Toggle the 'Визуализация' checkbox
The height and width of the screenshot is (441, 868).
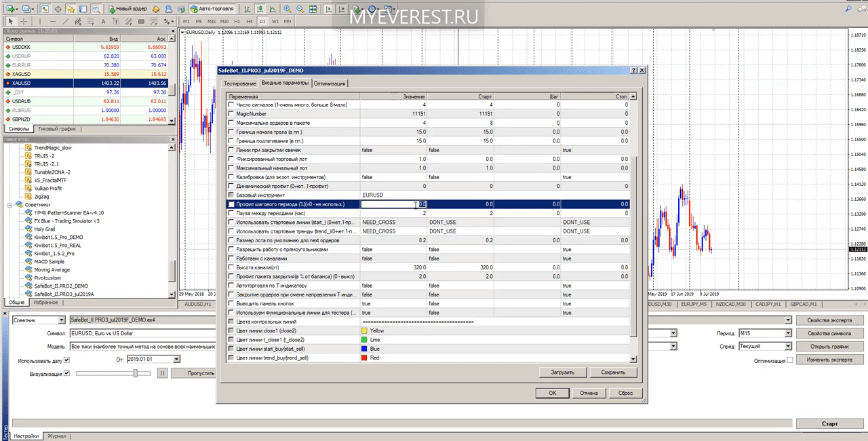click(66, 373)
